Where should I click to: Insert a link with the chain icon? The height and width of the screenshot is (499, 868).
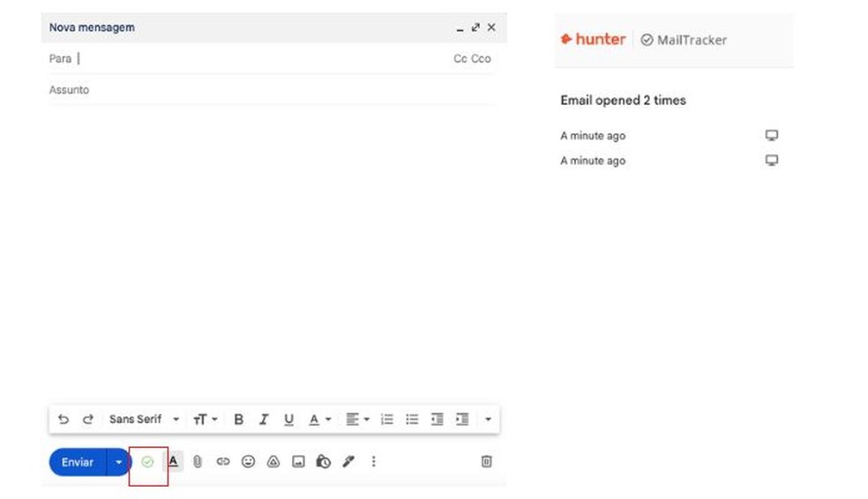222,461
